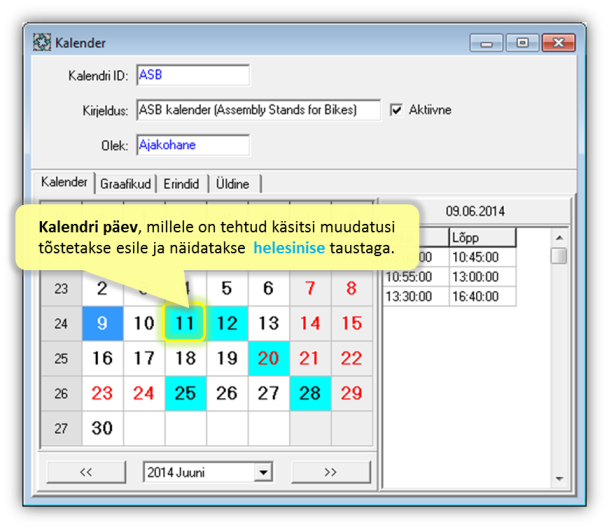Select day 13 in the calendar
The image size is (609, 529).
tap(269, 324)
